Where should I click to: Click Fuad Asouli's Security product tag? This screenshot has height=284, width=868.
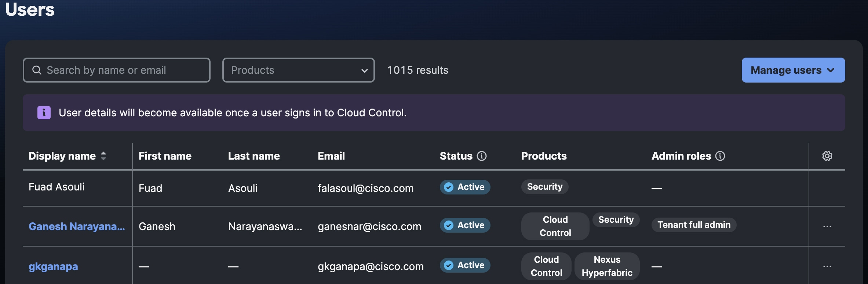tap(545, 187)
